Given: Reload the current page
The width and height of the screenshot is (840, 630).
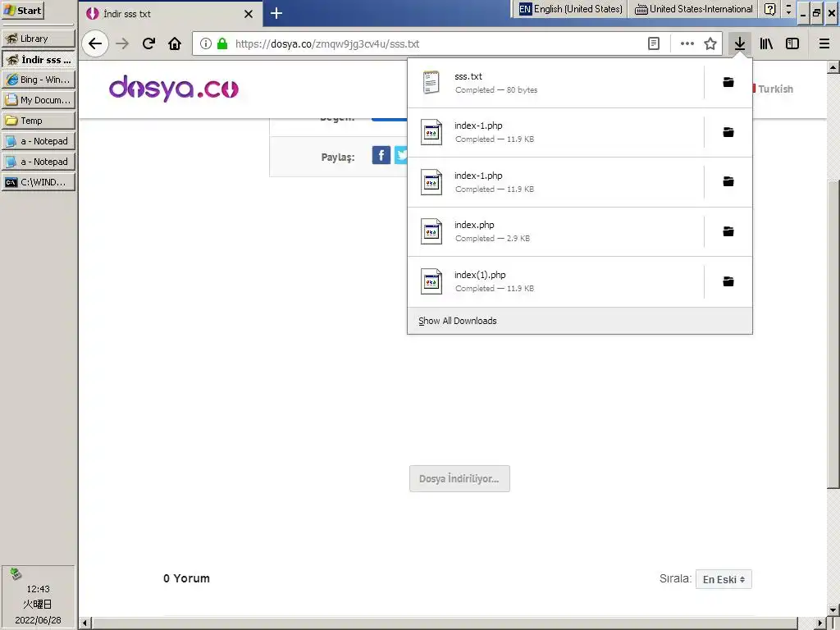Looking at the screenshot, I should click(x=149, y=44).
